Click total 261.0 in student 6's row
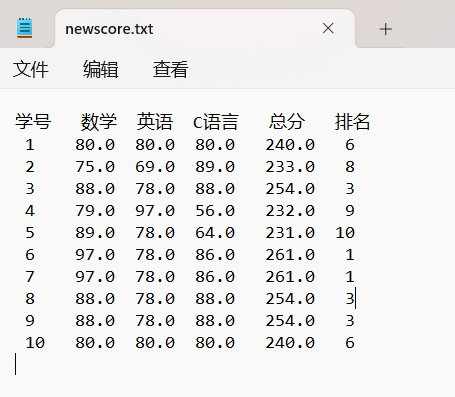This screenshot has height=397, width=455. [x=290, y=255]
